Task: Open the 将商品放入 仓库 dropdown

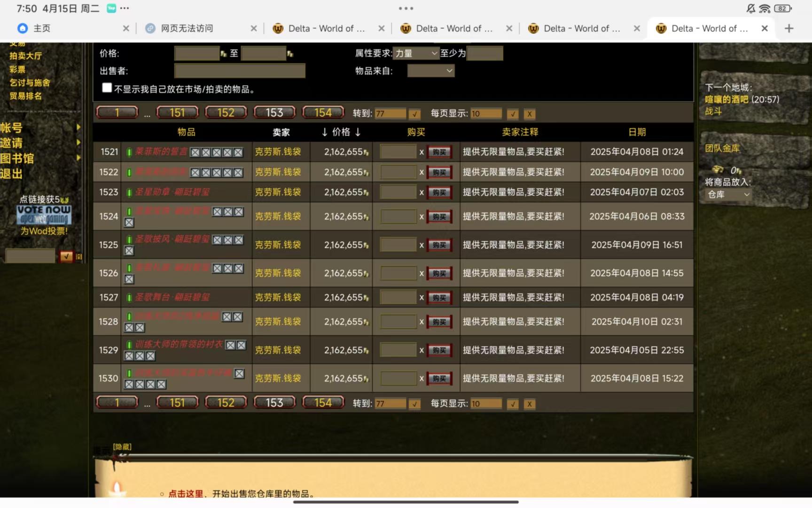Action: click(728, 194)
